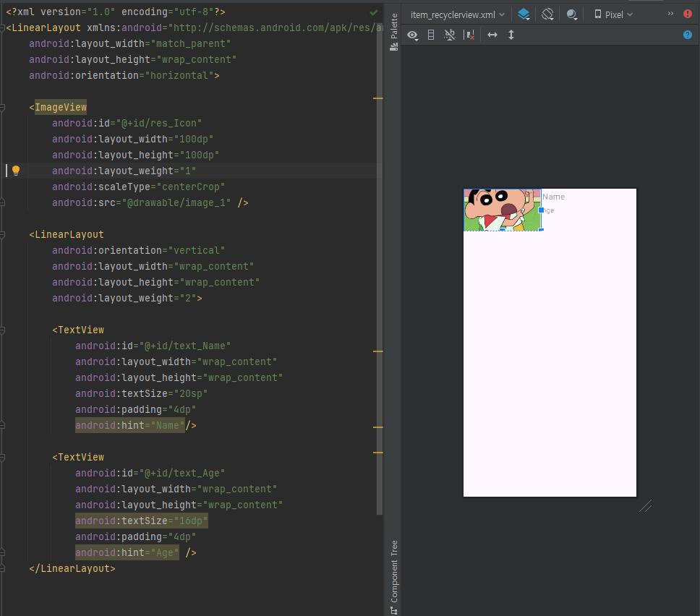Toggle layout width horizontal arrow icon
The width and height of the screenshot is (700, 616).
(492, 35)
